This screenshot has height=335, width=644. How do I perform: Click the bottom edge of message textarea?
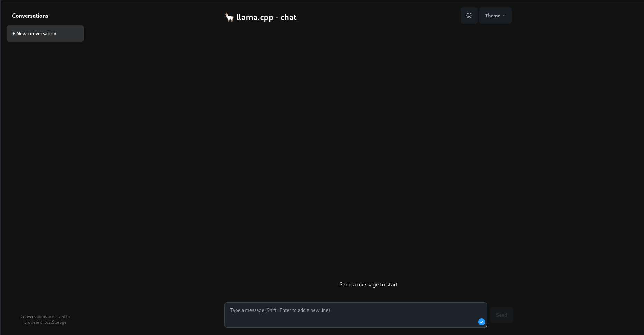click(356, 327)
